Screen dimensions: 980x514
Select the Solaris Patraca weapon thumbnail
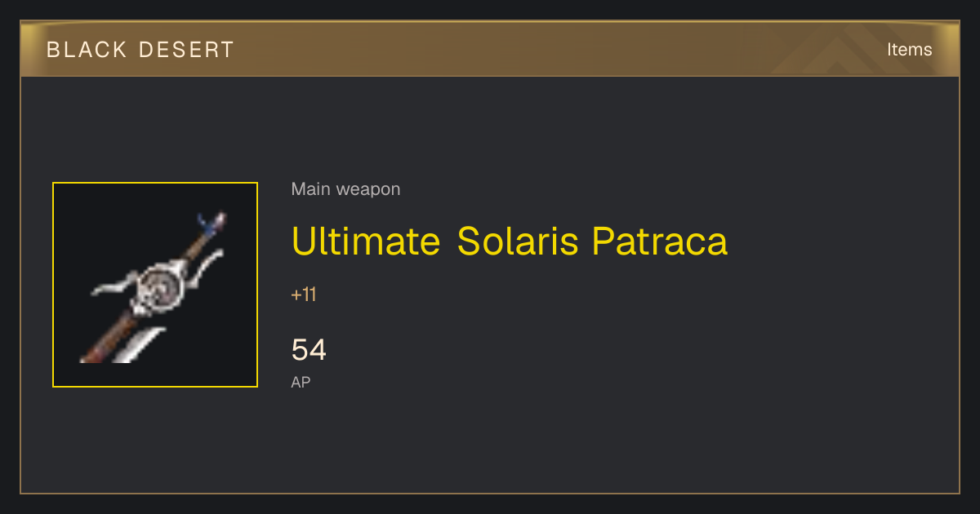tap(155, 285)
